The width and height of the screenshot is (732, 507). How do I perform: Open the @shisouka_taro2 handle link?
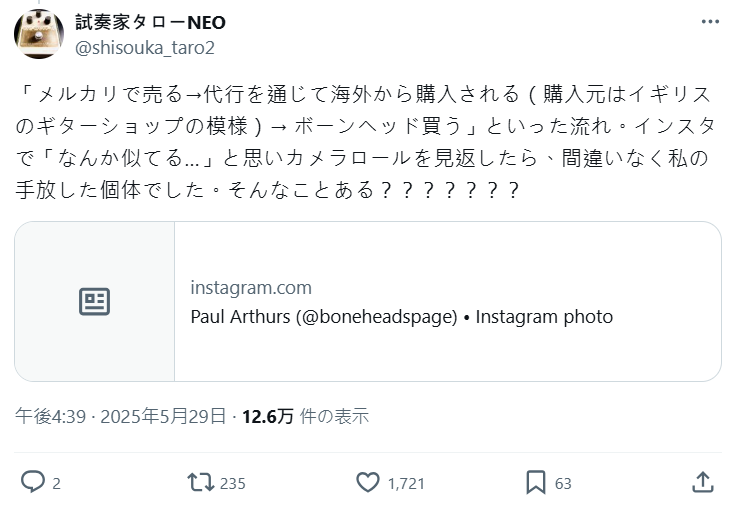coord(145,47)
